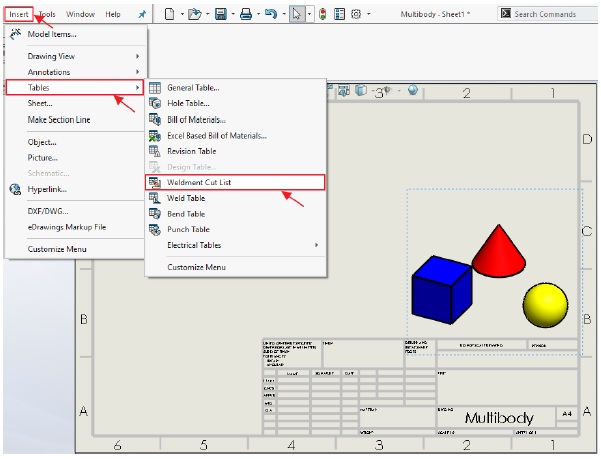
Task: Choose eDrawings Markup File entry
Action: point(67,227)
